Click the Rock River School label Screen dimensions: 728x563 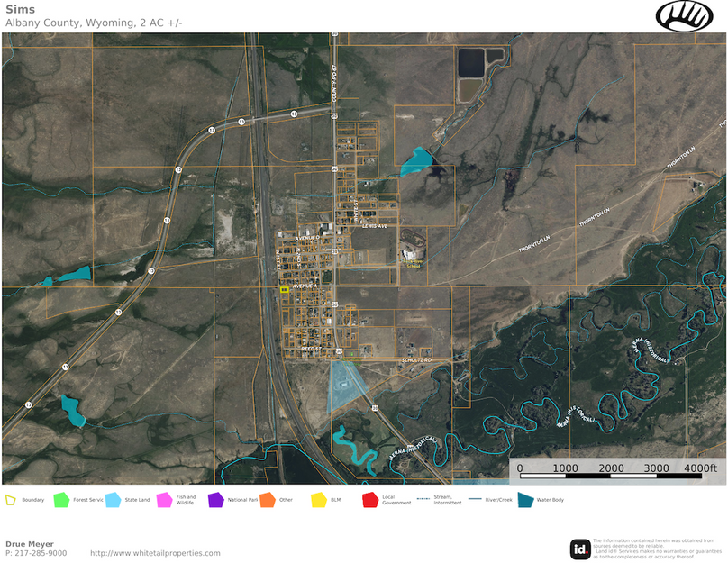click(x=413, y=264)
